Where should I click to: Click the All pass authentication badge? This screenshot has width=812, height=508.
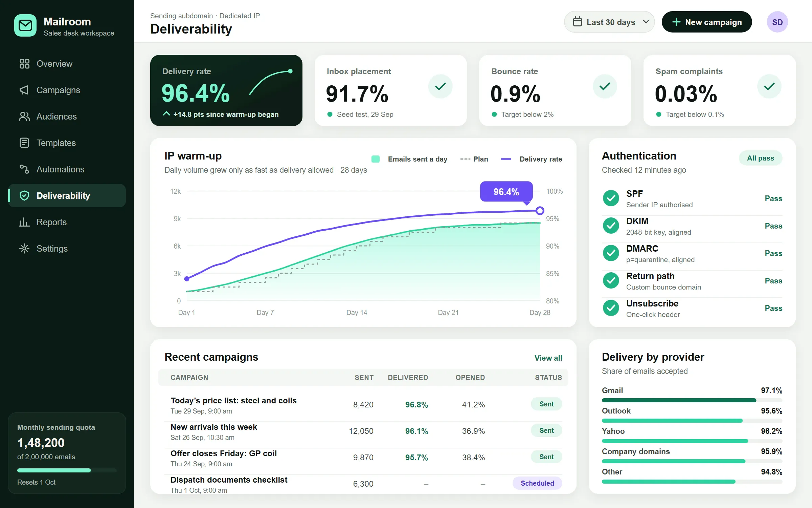click(x=761, y=158)
